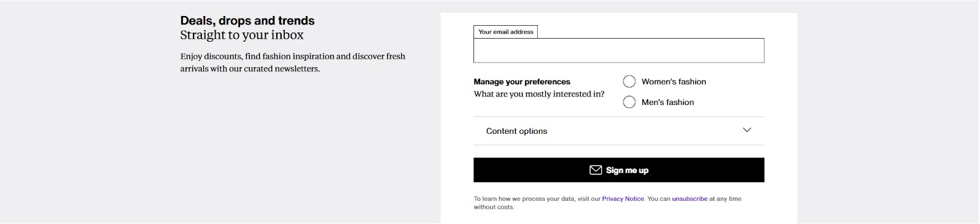Click the "Straight to your inbox" subheading
Viewport: 980px width, 224px height.
pyautogui.click(x=242, y=35)
